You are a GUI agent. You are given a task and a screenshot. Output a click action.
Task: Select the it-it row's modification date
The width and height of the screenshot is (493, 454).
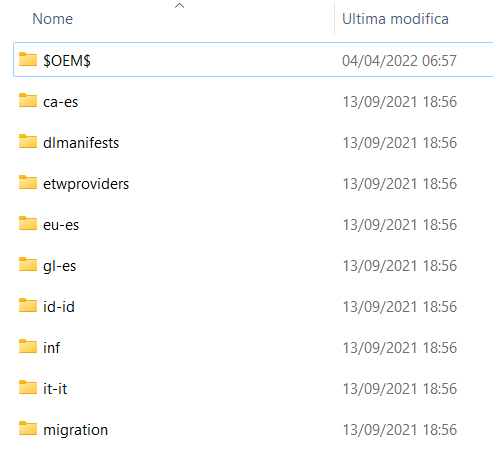[x=399, y=389]
